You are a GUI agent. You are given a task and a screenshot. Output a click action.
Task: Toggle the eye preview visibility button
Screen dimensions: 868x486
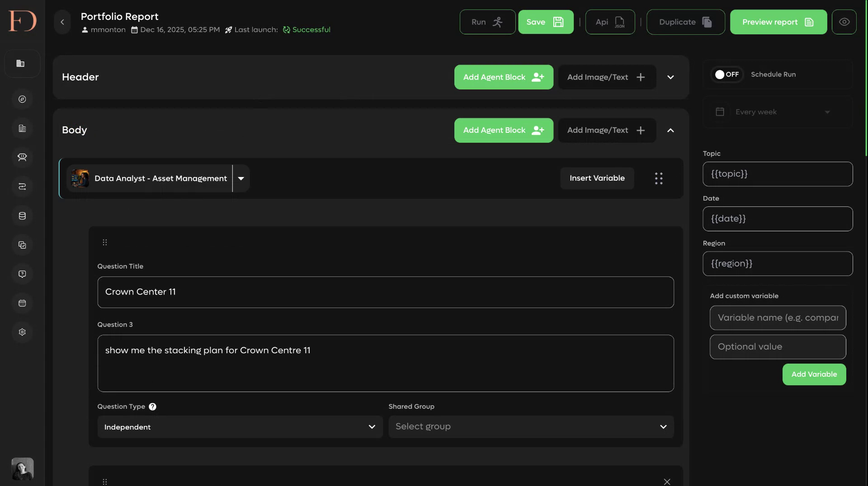coord(844,22)
